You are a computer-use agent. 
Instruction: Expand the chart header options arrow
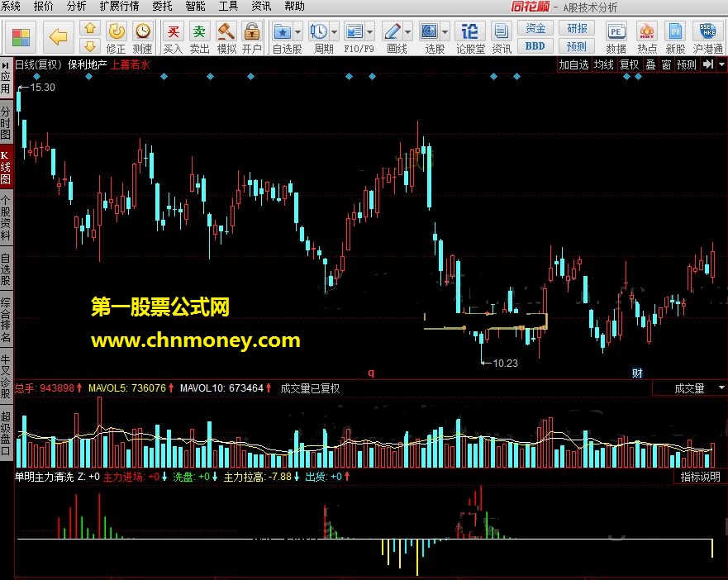click(x=722, y=65)
